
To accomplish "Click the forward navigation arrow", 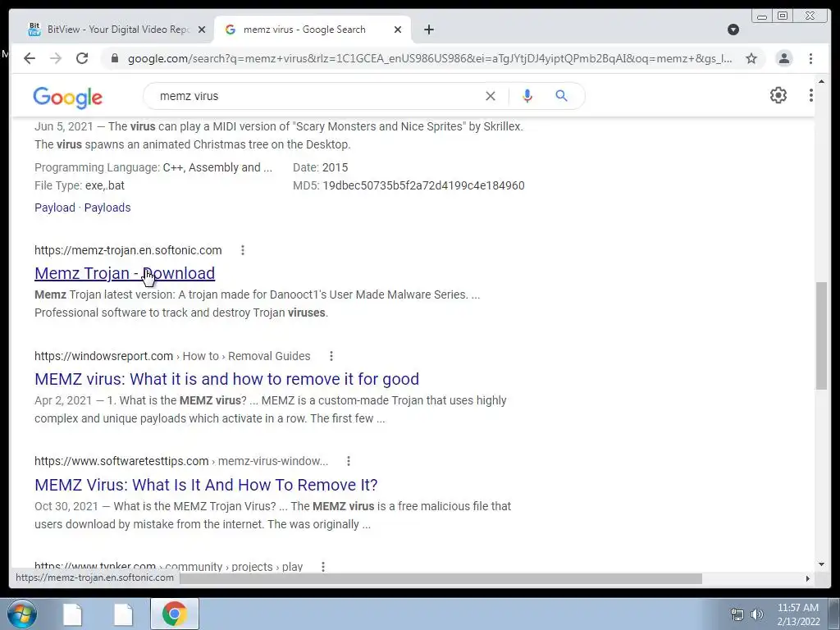I will point(56,58).
